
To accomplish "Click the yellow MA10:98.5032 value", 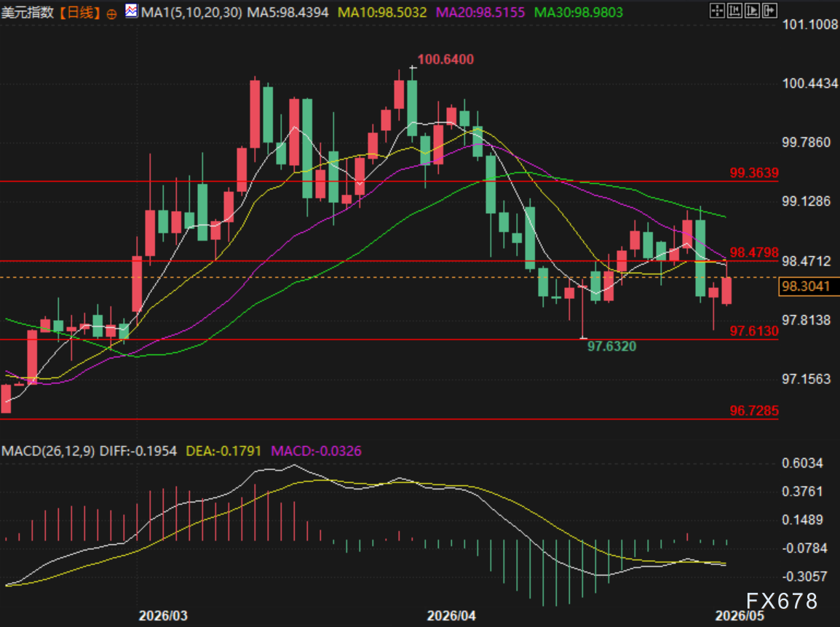I will pyautogui.click(x=382, y=12).
